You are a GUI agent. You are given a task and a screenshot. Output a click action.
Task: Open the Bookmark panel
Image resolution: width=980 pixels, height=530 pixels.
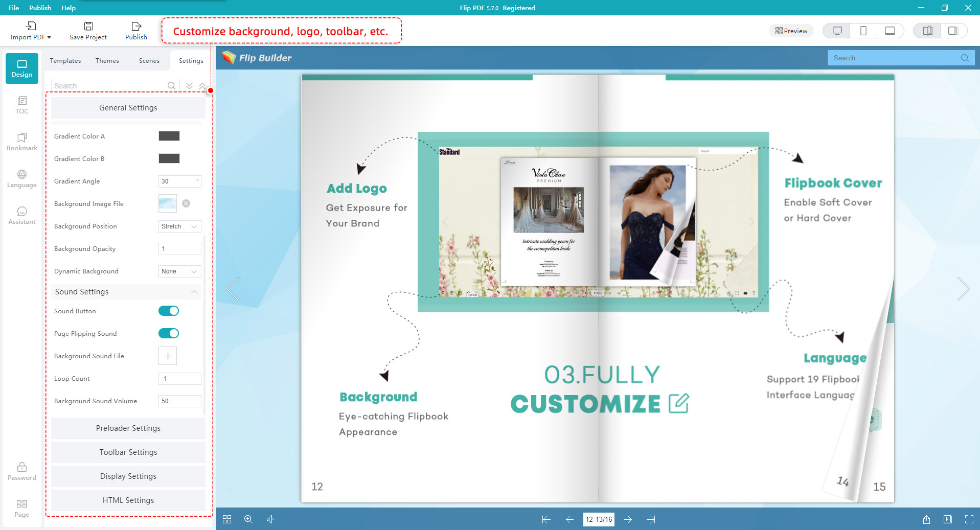[21, 142]
